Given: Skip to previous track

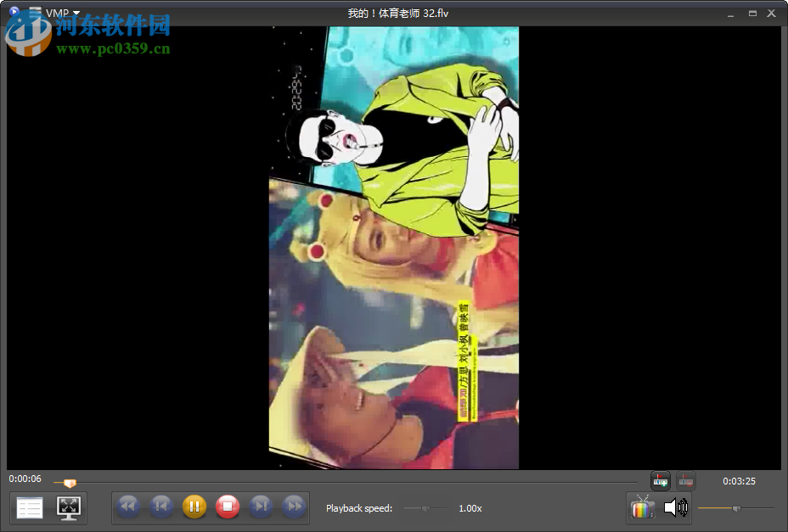Looking at the screenshot, I should [x=161, y=507].
